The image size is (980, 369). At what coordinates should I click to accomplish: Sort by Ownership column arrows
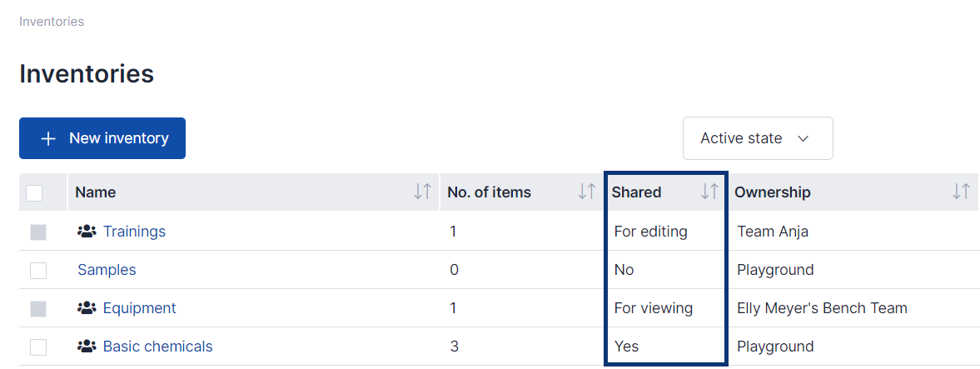point(961,192)
